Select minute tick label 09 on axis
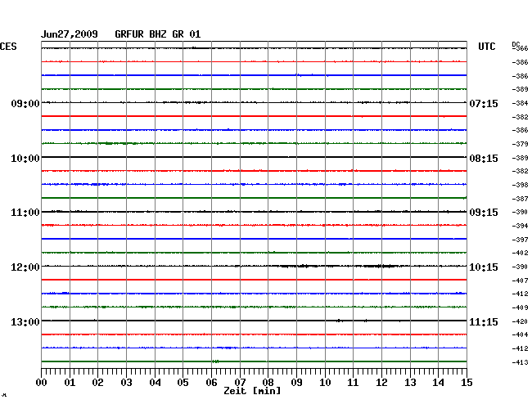This screenshot has width=532, height=404. point(296,383)
